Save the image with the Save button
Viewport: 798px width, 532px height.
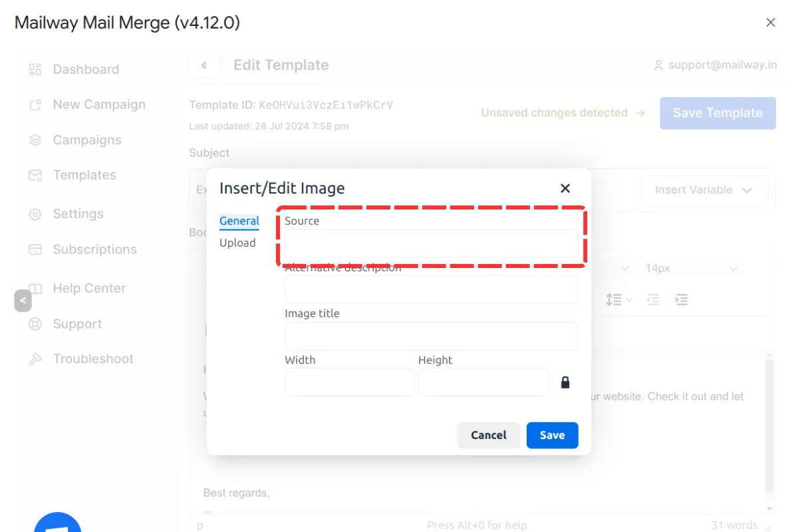[x=552, y=435]
